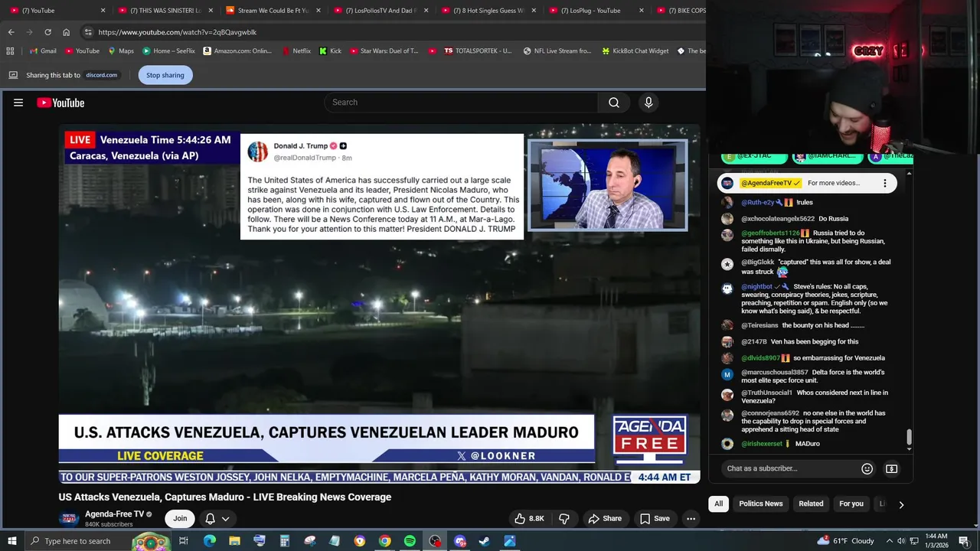This screenshot has height=551, width=980.
Task: Open emoji picker in chat input
Action: point(867,468)
